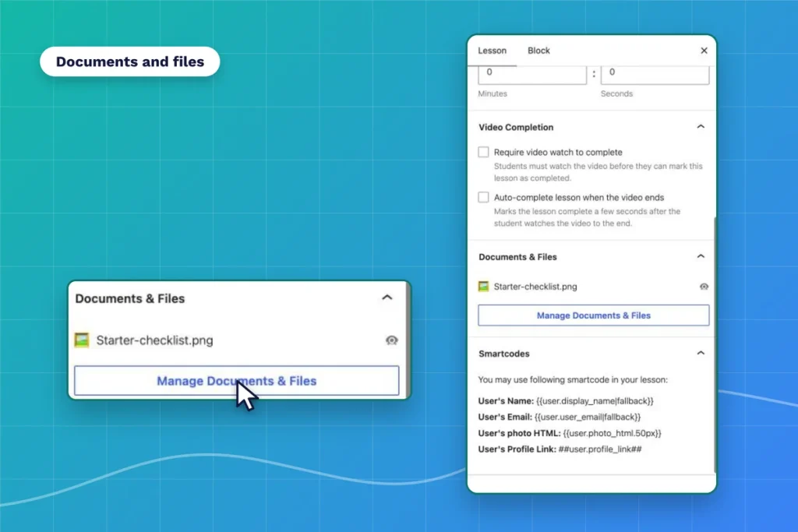The image size is (798, 532).
Task: Collapse the Video Completion section
Action: [701, 127]
